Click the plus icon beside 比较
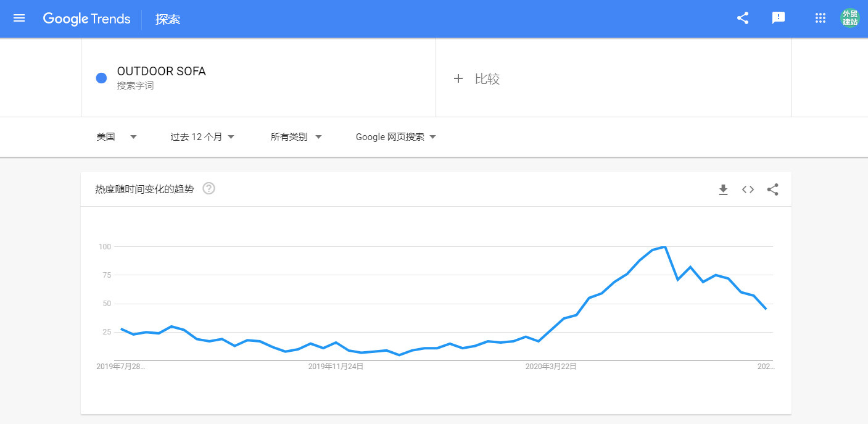 click(x=458, y=79)
